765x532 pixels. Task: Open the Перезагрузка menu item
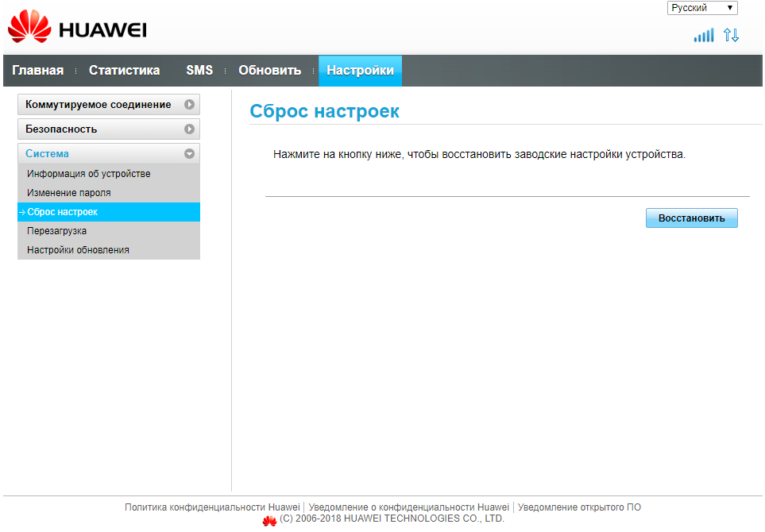(108, 230)
